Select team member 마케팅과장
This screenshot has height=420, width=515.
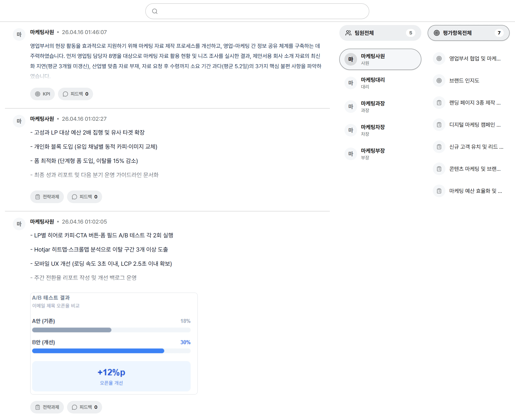pos(380,106)
